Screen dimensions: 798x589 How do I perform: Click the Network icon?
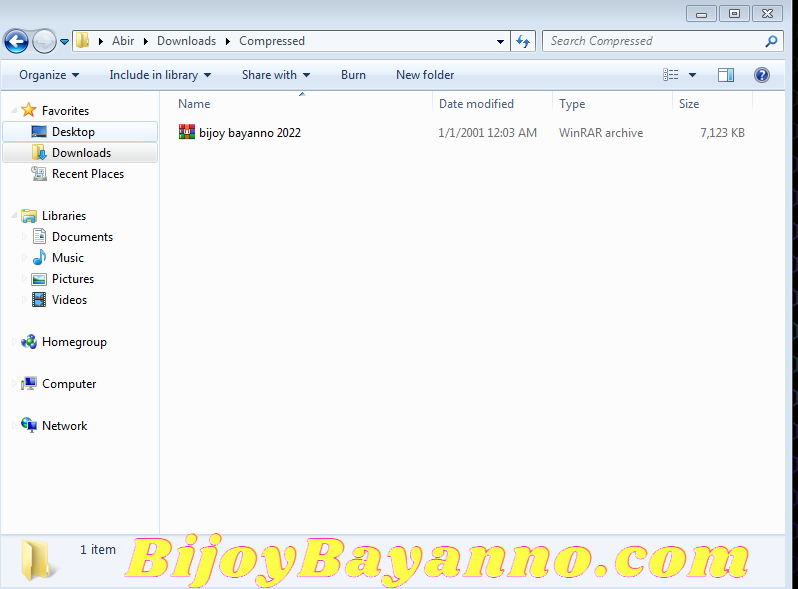click(29, 425)
